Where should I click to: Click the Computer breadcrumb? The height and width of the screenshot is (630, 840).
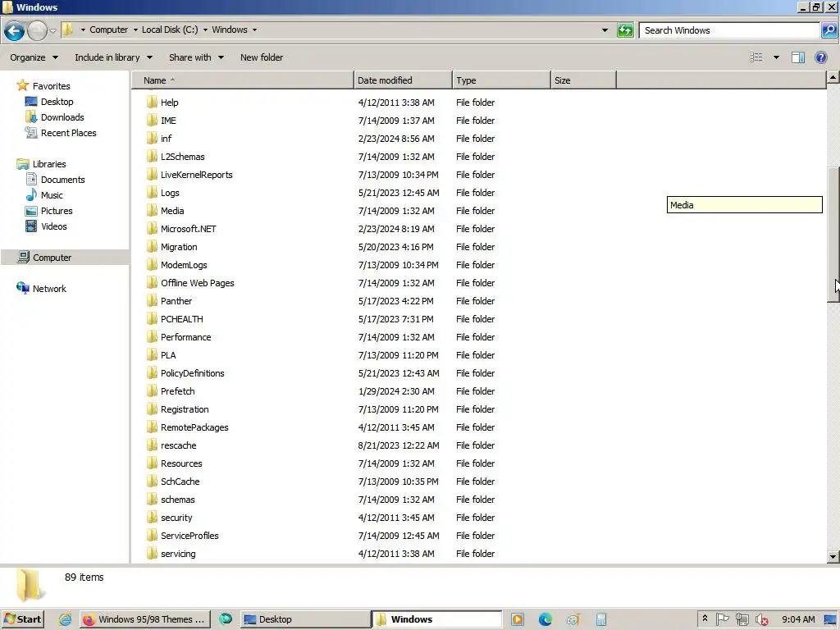[x=109, y=30]
